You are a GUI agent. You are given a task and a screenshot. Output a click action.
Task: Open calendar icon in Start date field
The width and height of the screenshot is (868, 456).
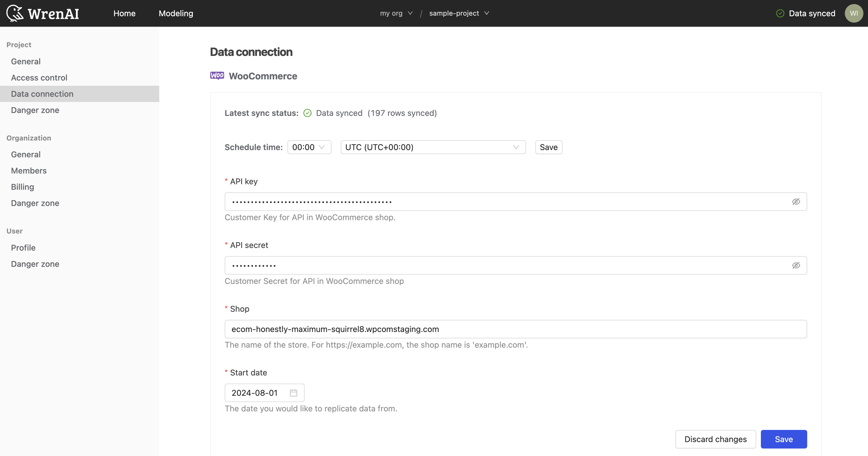tap(294, 393)
